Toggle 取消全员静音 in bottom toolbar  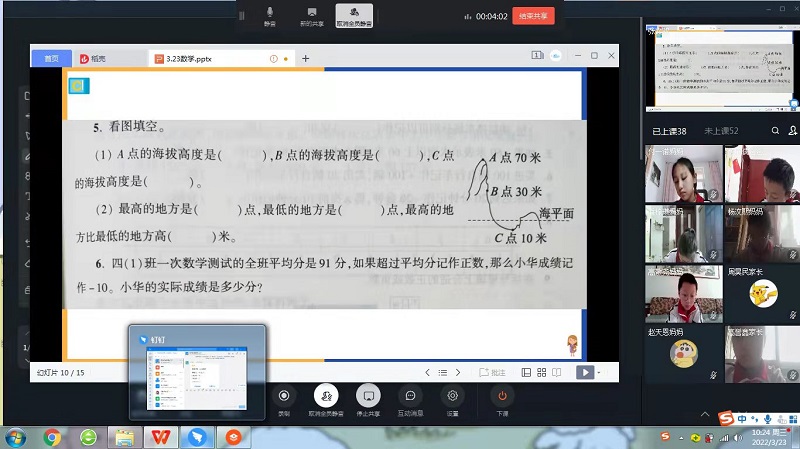326,401
